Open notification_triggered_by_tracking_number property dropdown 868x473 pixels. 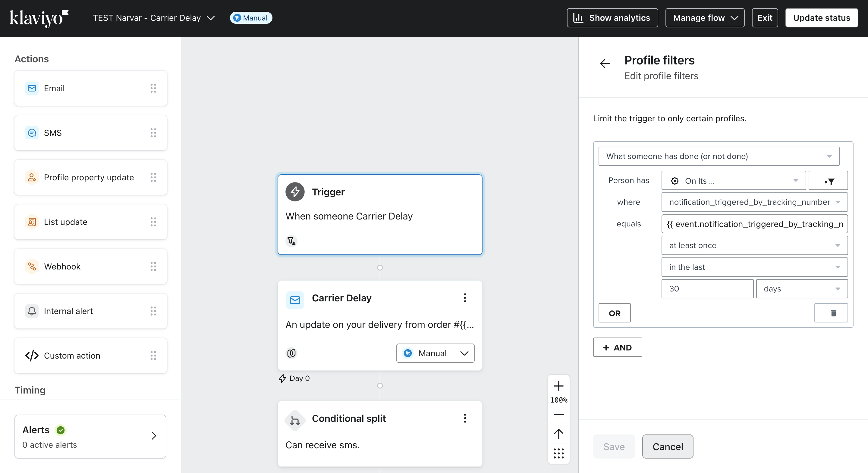754,202
